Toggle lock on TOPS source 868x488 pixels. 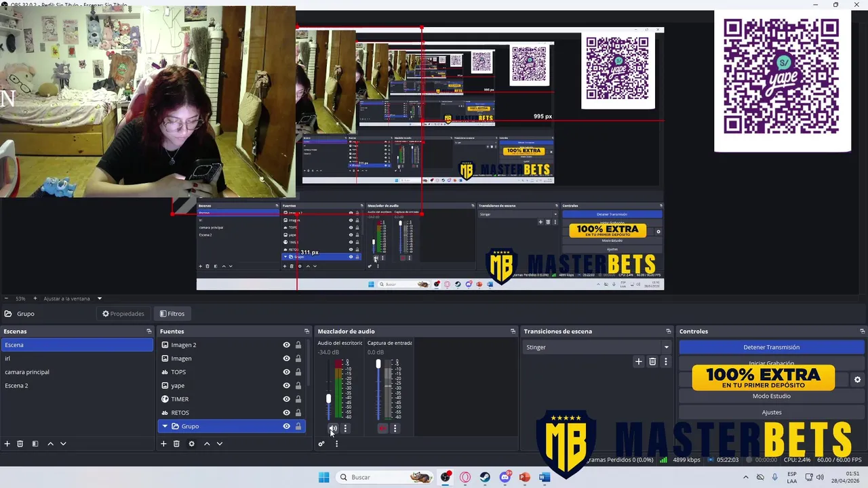298,372
